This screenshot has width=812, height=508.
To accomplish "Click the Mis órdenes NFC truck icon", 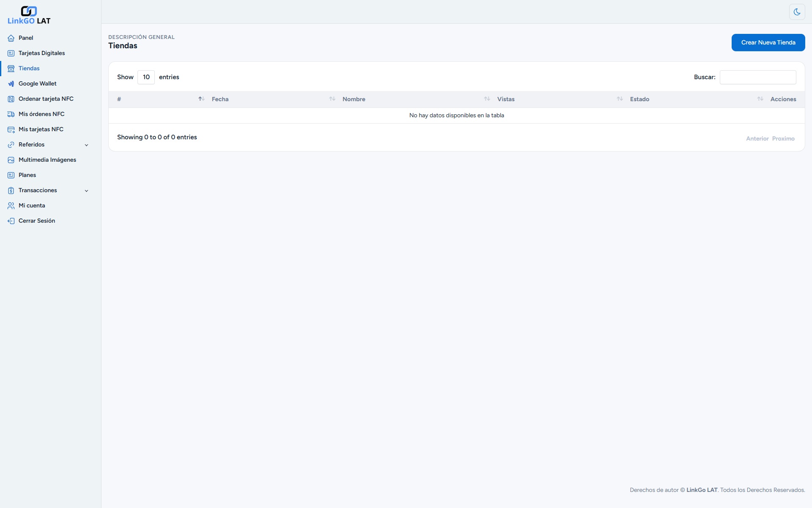I will pos(11,114).
